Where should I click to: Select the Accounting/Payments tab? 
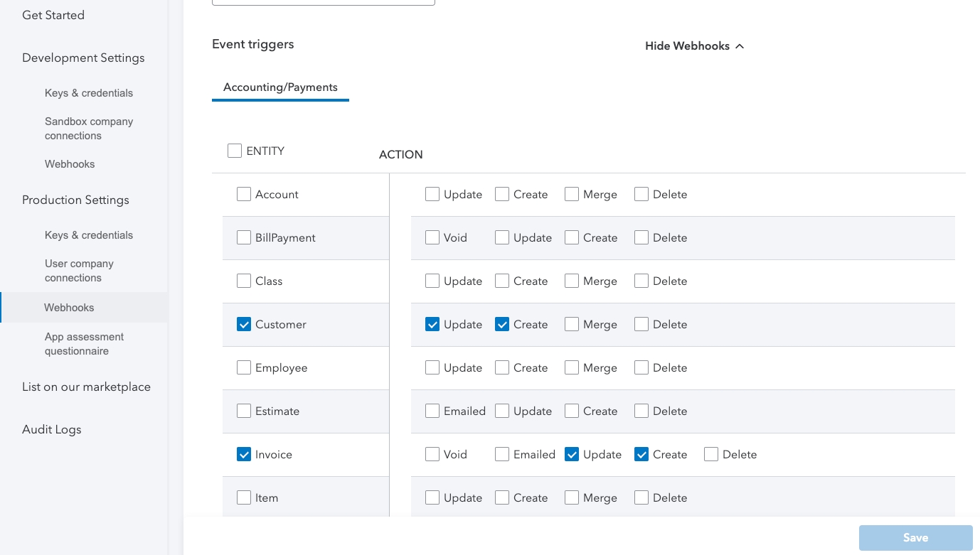click(x=280, y=87)
